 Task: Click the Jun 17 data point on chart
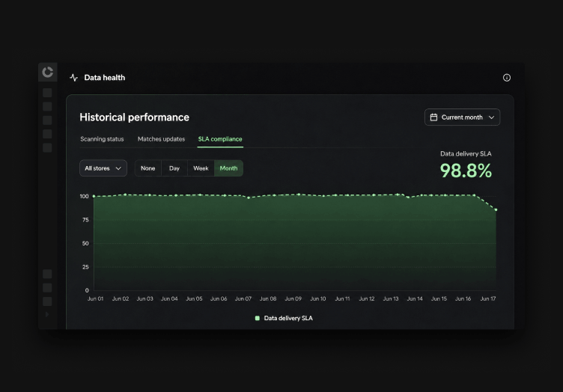pyautogui.click(x=496, y=209)
